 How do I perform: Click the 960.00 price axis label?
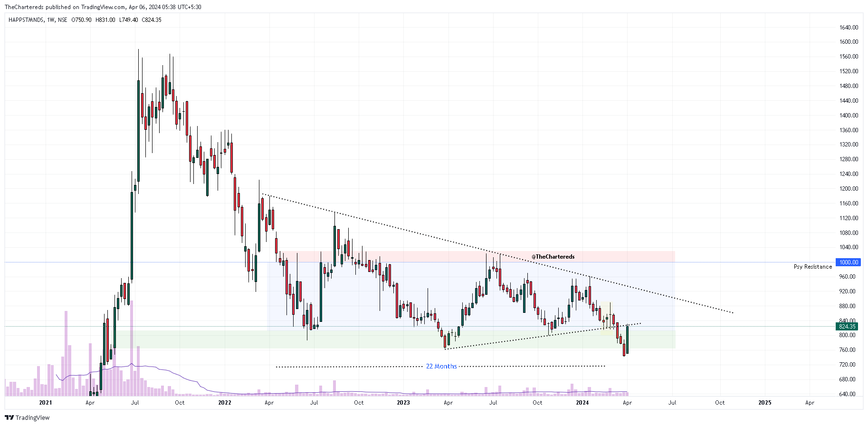[x=847, y=277]
